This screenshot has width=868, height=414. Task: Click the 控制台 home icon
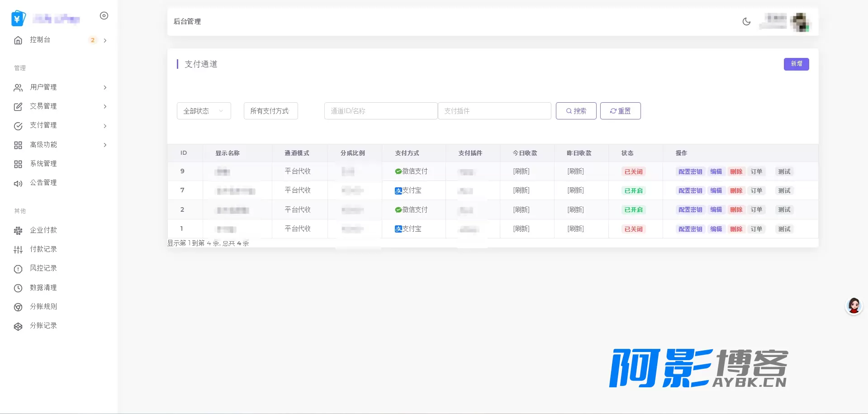18,40
